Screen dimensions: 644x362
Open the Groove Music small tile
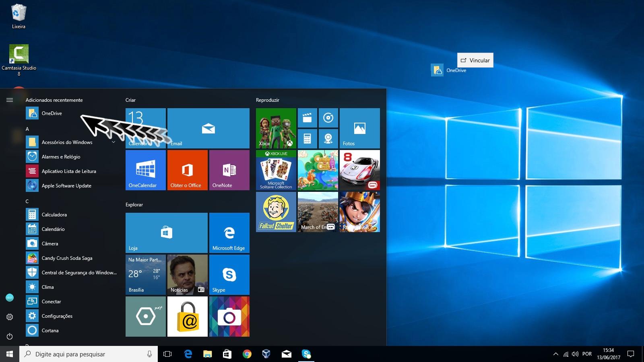click(x=328, y=118)
